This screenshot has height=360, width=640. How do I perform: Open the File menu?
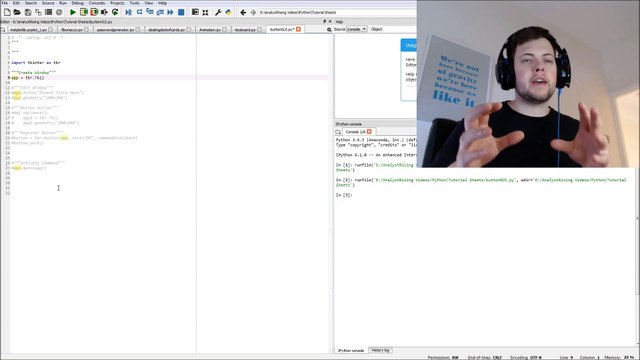click(4, 3)
